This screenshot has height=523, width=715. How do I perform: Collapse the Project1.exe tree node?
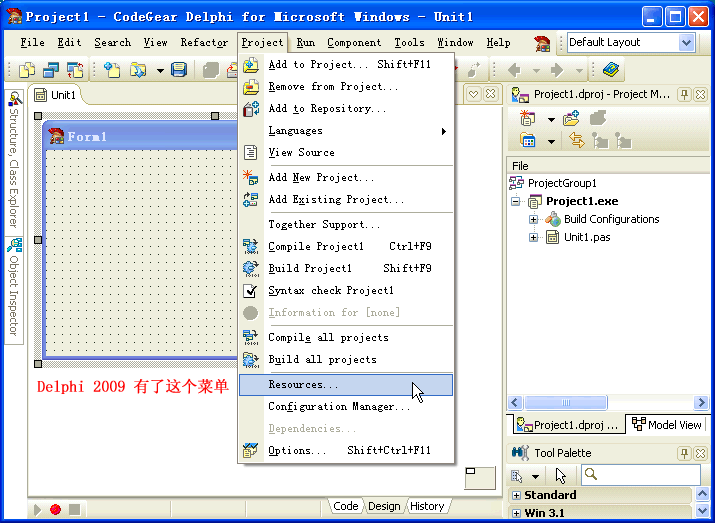[516, 201]
